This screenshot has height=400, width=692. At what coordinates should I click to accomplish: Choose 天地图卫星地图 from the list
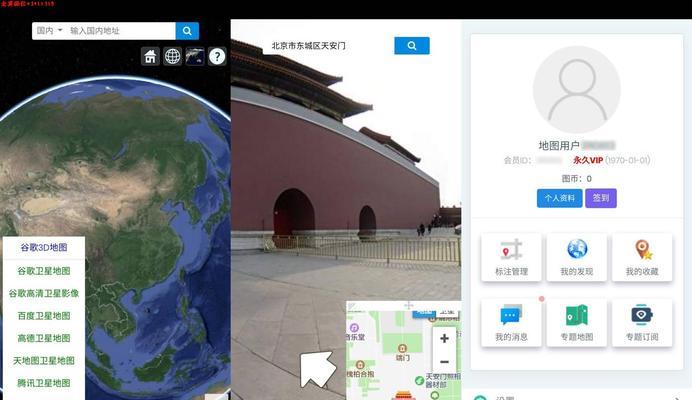click(x=44, y=361)
